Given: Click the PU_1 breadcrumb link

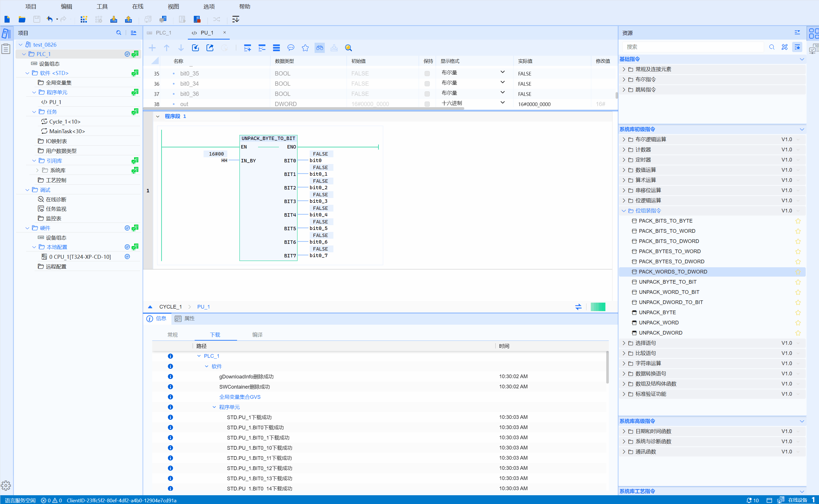Looking at the screenshot, I should [x=203, y=307].
